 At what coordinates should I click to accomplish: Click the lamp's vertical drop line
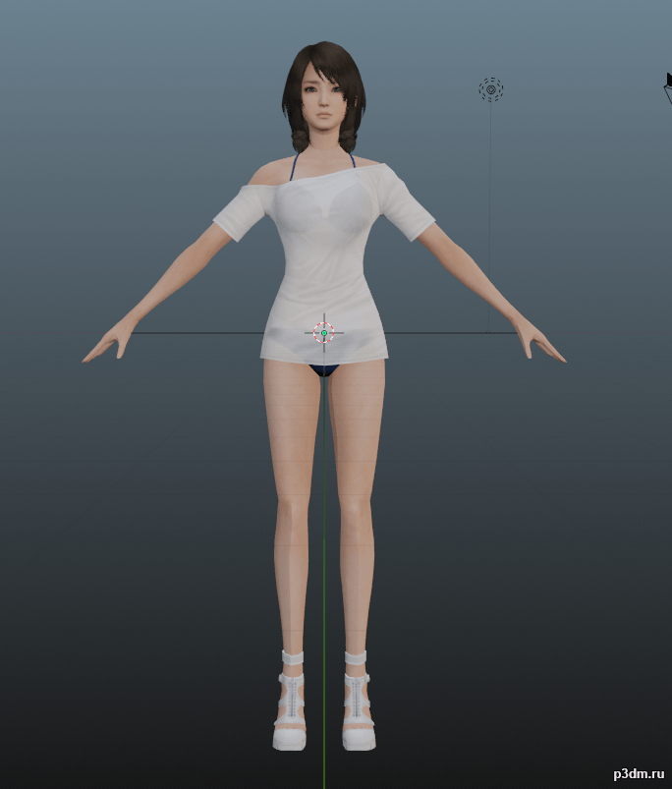491,216
